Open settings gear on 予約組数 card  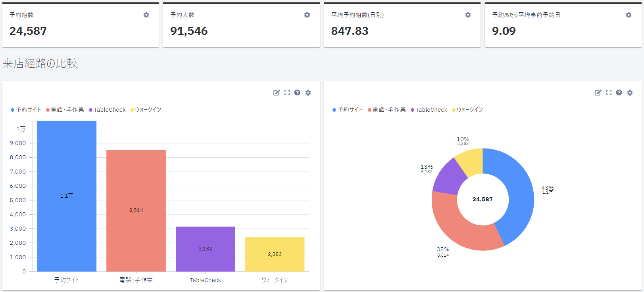point(146,15)
